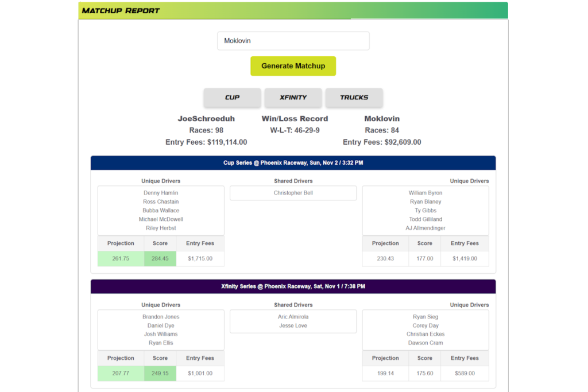Click Denny Hamlin in unique drivers

161,193
